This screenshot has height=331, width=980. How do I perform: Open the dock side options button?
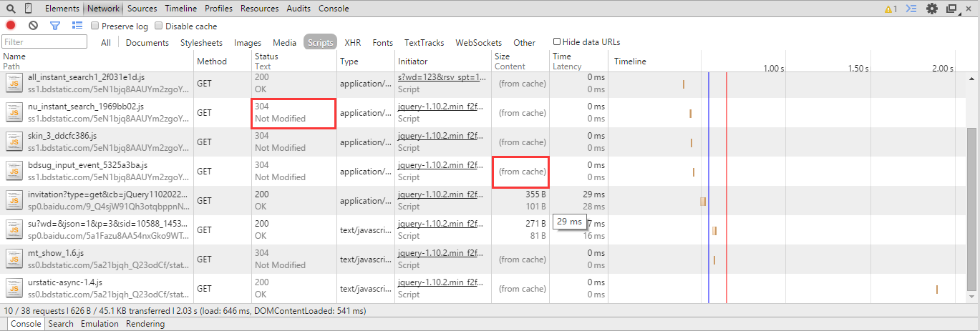click(951, 9)
